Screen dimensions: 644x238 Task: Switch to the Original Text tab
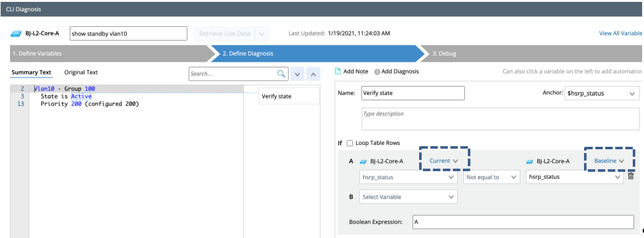click(x=81, y=72)
